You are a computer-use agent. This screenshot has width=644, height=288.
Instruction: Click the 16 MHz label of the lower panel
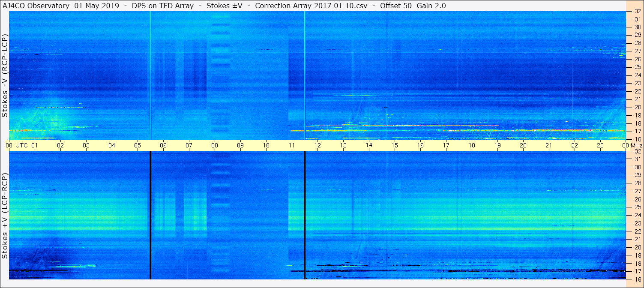[x=638, y=279]
